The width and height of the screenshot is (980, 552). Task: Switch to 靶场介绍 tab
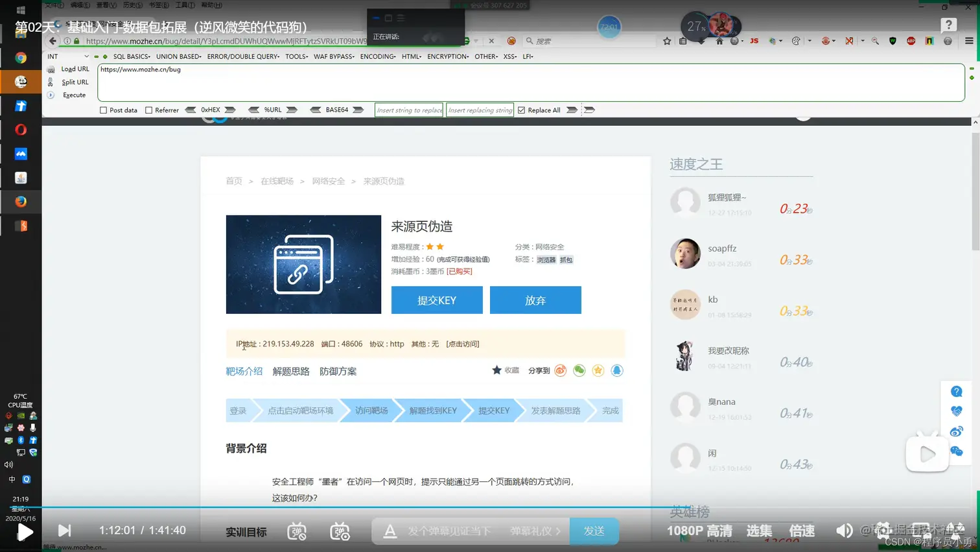(244, 371)
